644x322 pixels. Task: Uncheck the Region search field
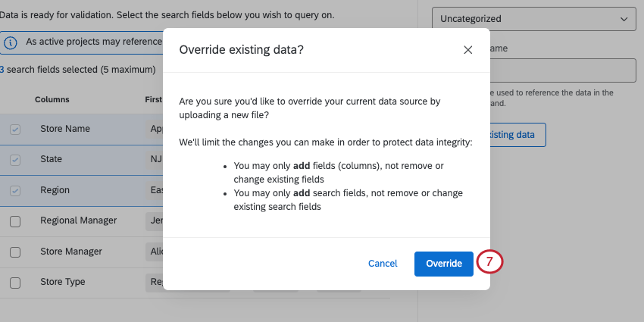[x=15, y=191]
